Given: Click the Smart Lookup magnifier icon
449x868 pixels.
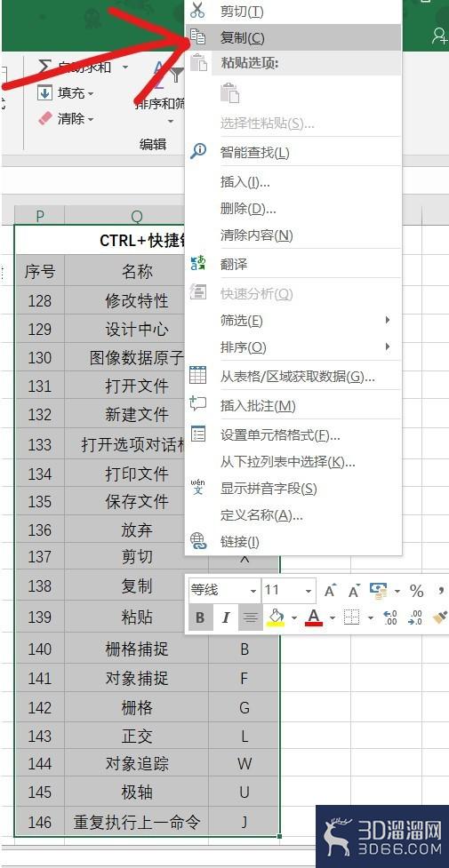Looking at the screenshot, I should click(198, 151).
